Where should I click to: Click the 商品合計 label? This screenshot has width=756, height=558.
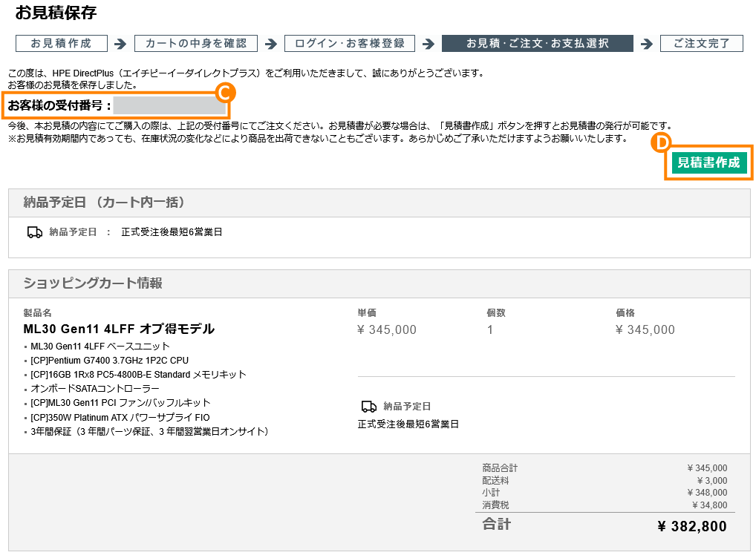(x=500, y=468)
